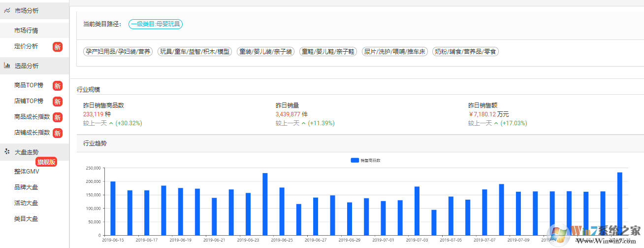Select the 一级类目:母婴玩具 breadcrumb tag

156,24
